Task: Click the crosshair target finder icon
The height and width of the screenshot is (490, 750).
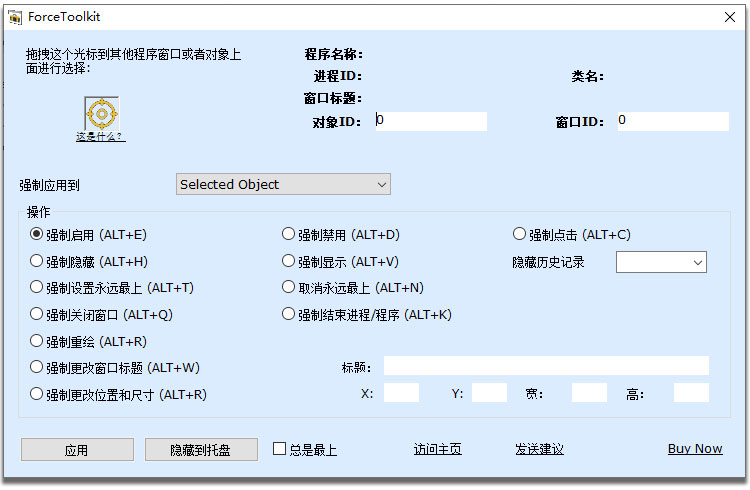Action: pos(101,113)
